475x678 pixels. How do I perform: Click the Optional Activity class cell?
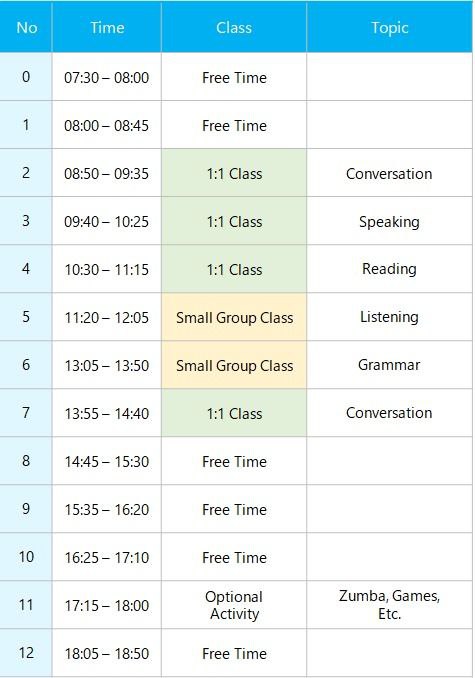[x=234, y=605]
